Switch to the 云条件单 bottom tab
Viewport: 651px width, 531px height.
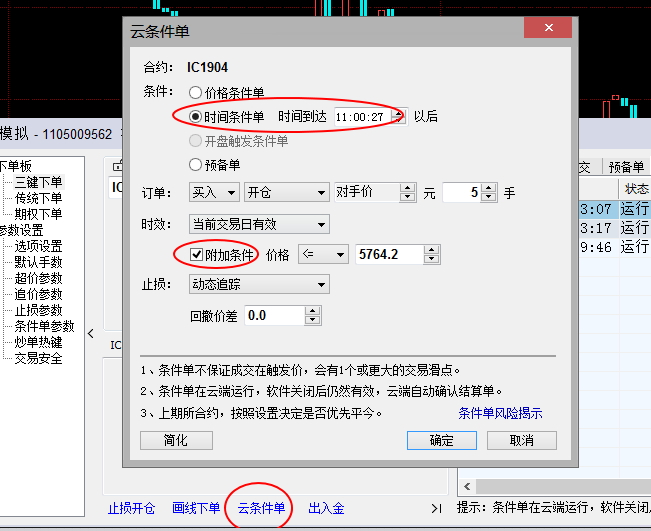pyautogui.click(x=261, y=508)
